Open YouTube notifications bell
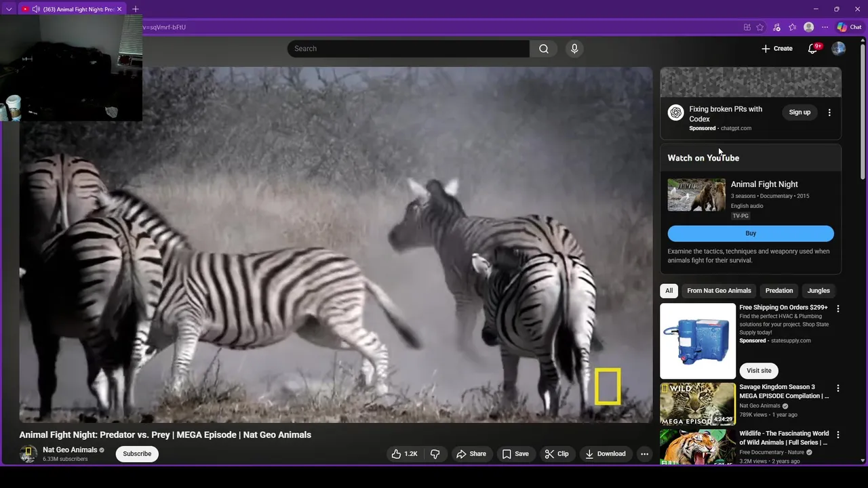868x488 pixels. click(x=812, y=49)
